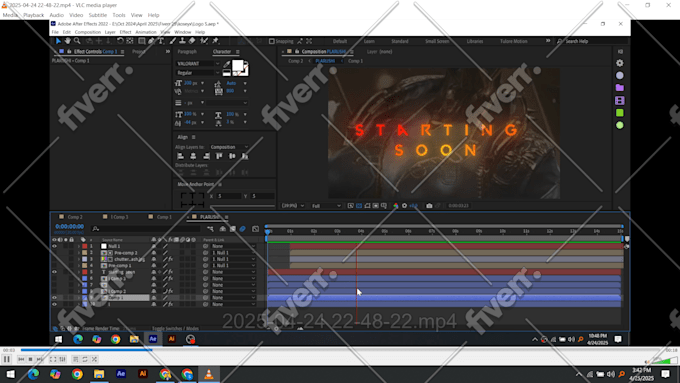Select the Roto Brush tool
This screenshot has height=383, width=680.
[204, 41]
